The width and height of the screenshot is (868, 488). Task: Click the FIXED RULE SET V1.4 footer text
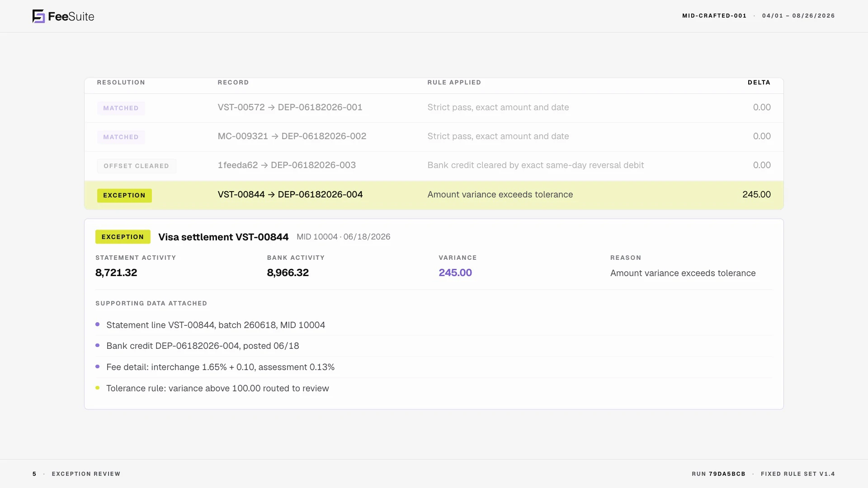click(x=798, y=474)
